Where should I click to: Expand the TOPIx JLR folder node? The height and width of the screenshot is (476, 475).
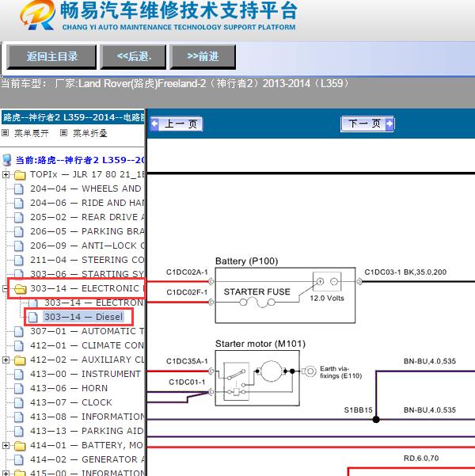tap(6, 174)
